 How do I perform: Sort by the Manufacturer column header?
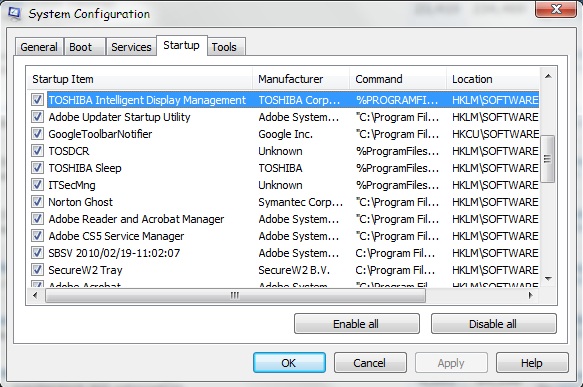(301, 79)
